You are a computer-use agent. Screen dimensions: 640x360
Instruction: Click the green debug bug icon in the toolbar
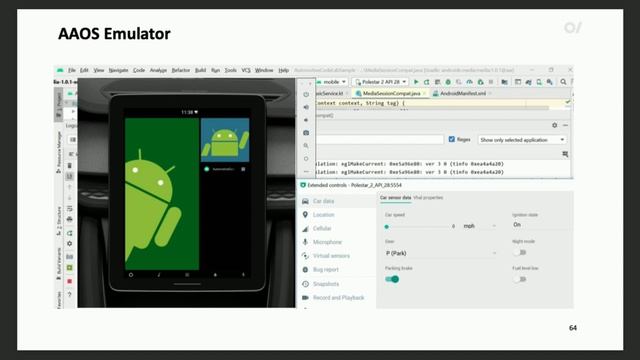click(448, 82)
